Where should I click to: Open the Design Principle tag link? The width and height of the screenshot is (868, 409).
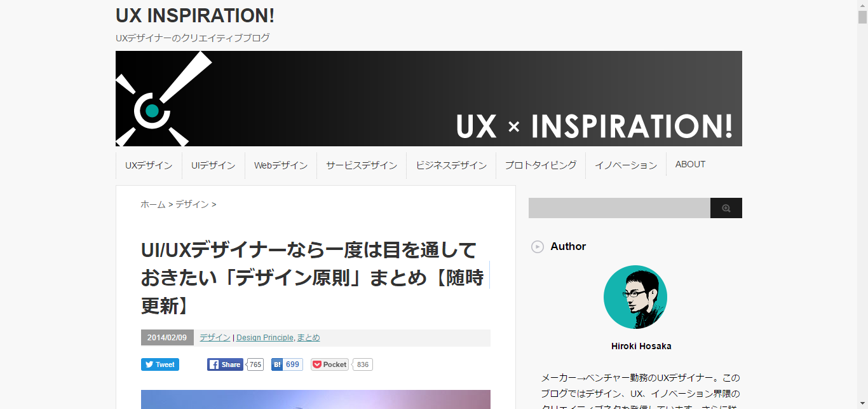[x=264, y=338]
